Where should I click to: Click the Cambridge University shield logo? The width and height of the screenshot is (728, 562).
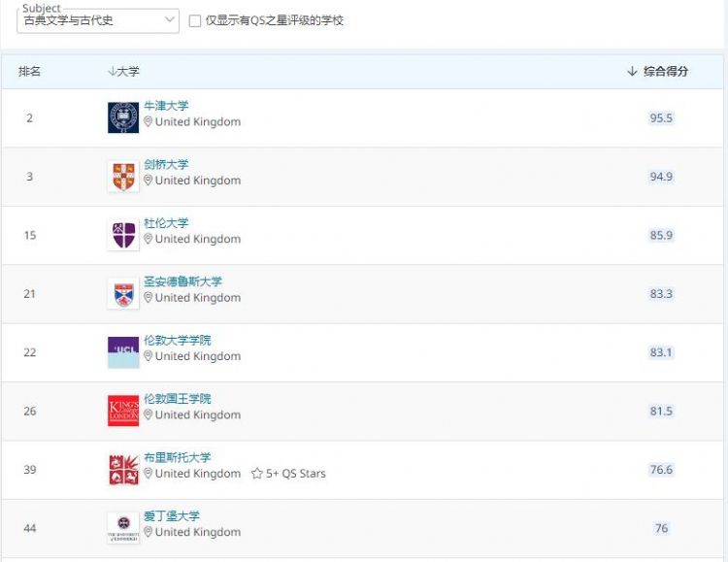(123, 177)
